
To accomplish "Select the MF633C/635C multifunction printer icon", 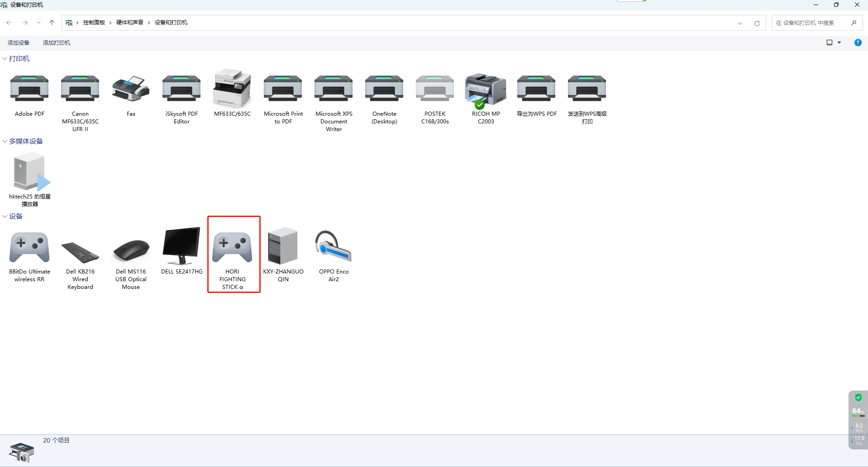I will point(232,88).
